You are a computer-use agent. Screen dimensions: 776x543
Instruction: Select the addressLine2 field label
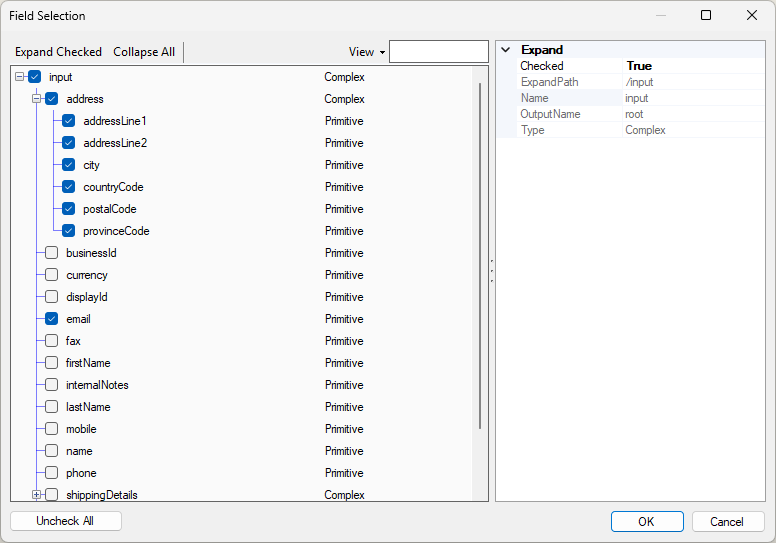click(x=115, y=143)
